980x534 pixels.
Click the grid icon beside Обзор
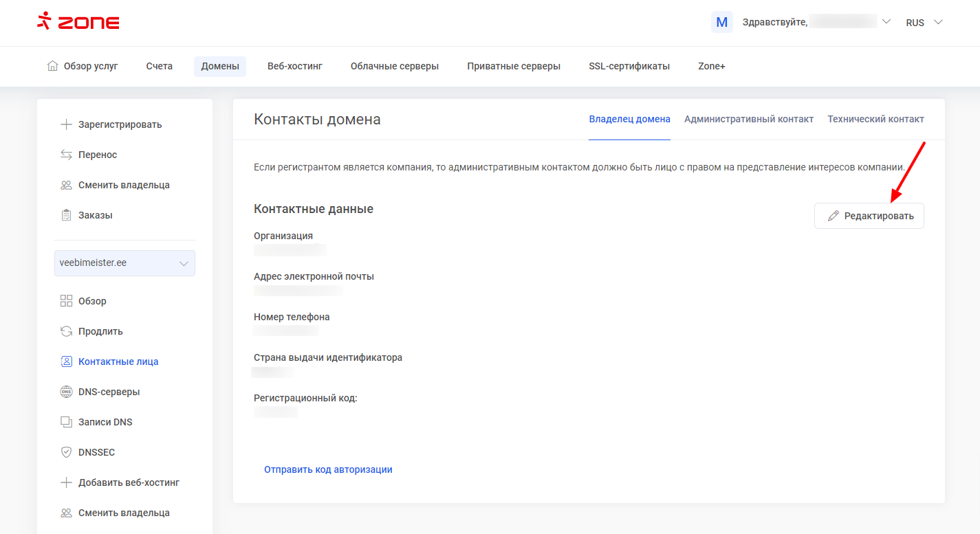[66, 301]
